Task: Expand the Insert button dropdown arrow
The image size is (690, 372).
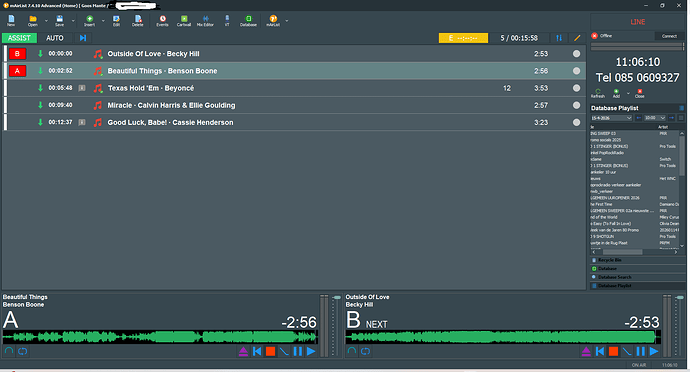Action: point(103,21)
